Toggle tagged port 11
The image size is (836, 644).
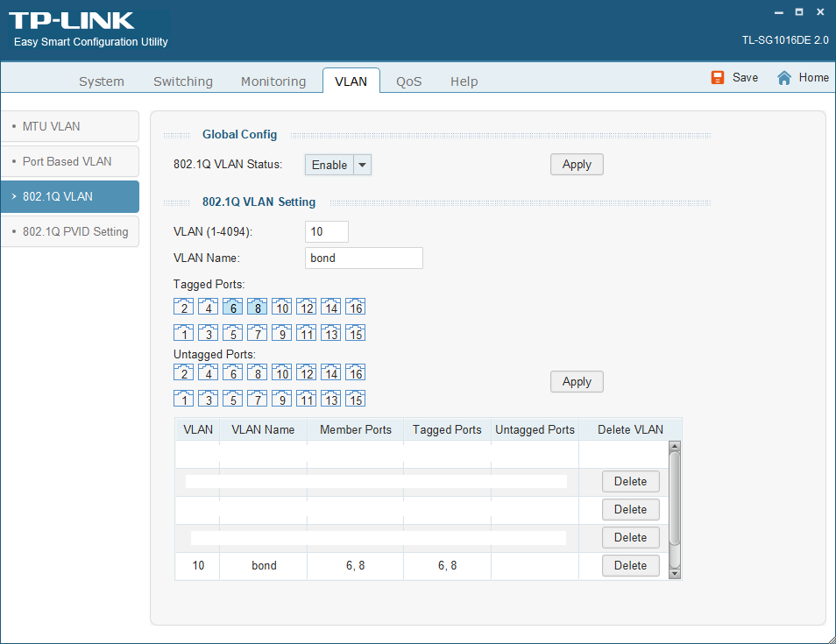click(306, 333)
